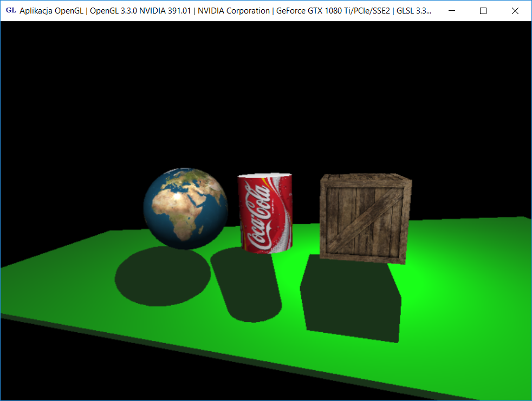This screenshot has height=401, width=532.
Task: Minimize the OpenGL application window
Action: pos(452,11)
